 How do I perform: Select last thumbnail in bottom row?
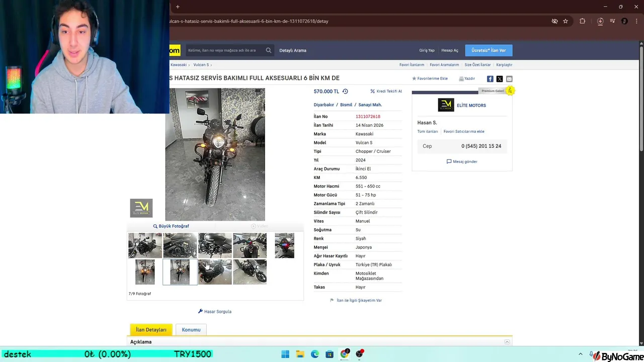coord(250,272)
